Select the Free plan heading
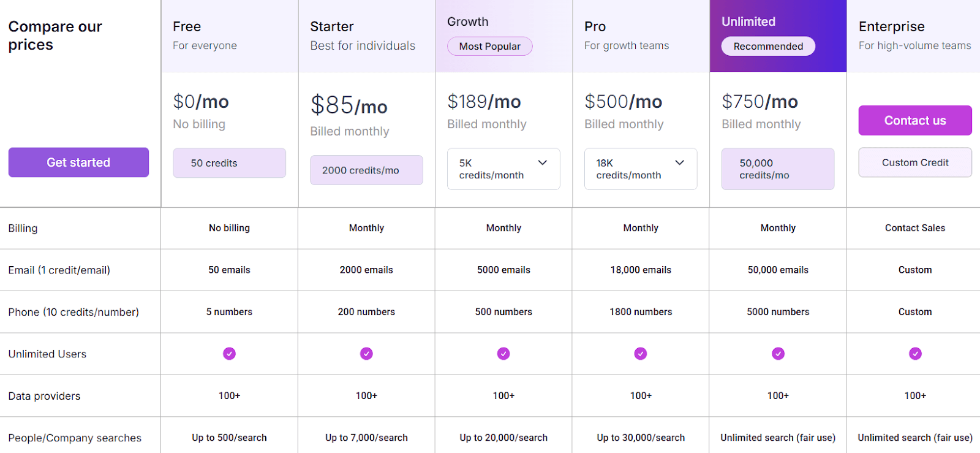 pos(187,27)
